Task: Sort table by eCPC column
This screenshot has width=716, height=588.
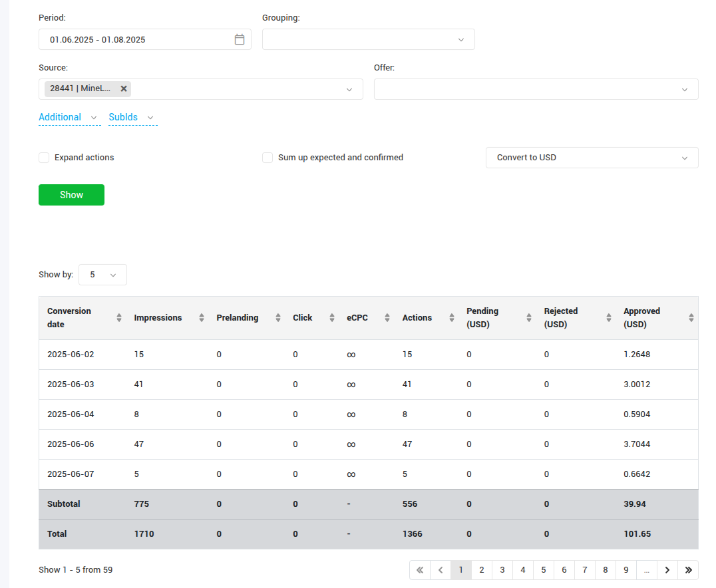Action: [387, 318]
